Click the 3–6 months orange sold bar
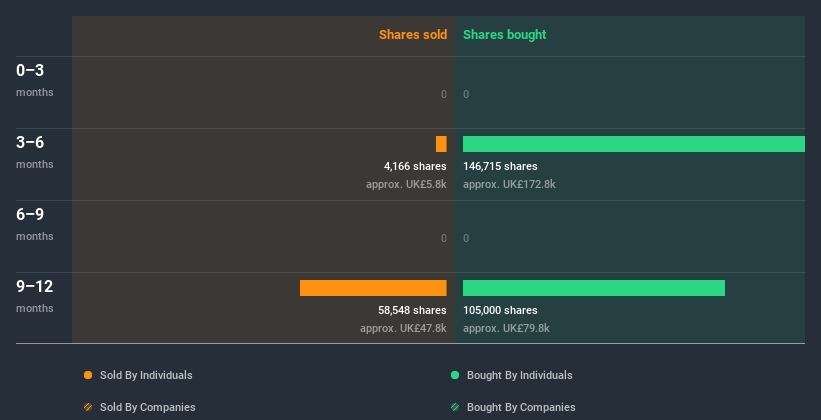821x420 pixels. click(x=441, y=144)
